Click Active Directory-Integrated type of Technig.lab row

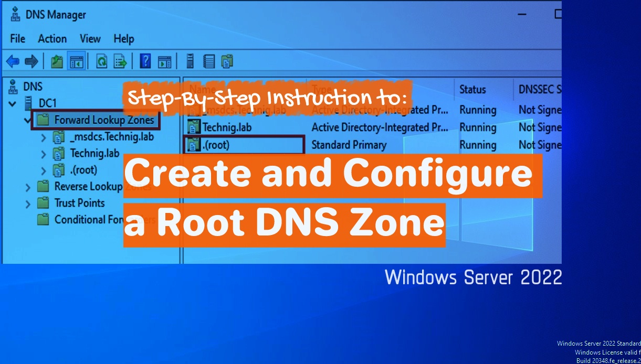click(x=380, y=127)
